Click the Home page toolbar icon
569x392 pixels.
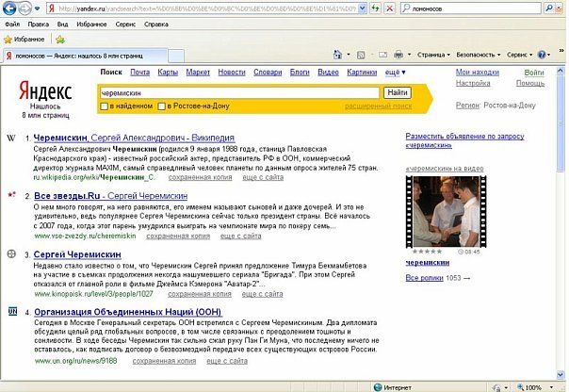coord(340,56)
